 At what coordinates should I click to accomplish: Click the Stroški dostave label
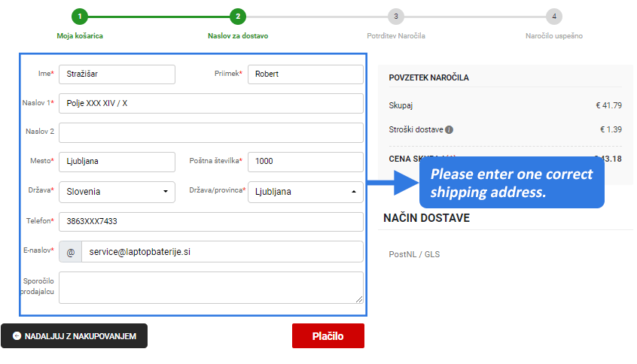[x=416, y=129]
